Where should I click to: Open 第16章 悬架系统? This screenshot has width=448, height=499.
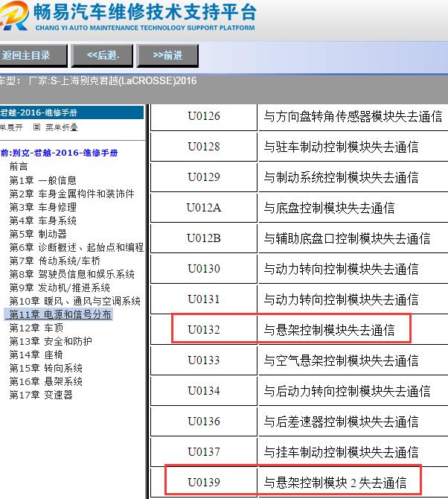coord(46,381)
